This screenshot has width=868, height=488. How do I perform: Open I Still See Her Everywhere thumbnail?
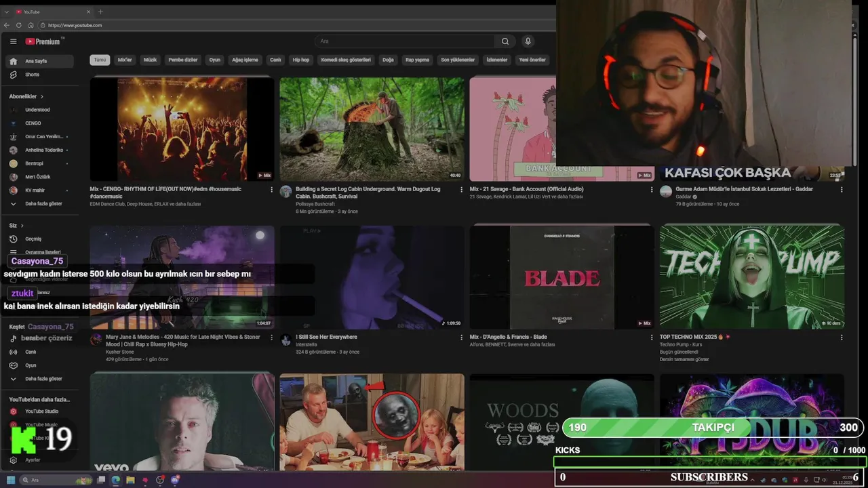(372, 277)
